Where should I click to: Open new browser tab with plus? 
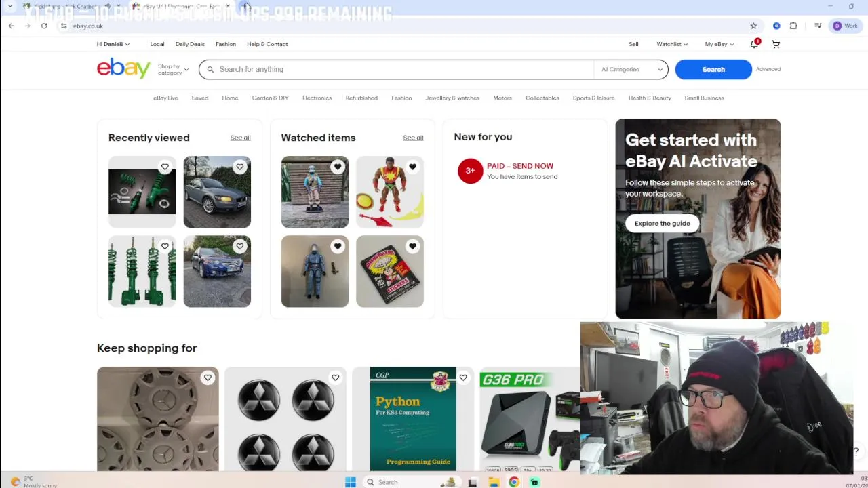[x=245, y=6]
